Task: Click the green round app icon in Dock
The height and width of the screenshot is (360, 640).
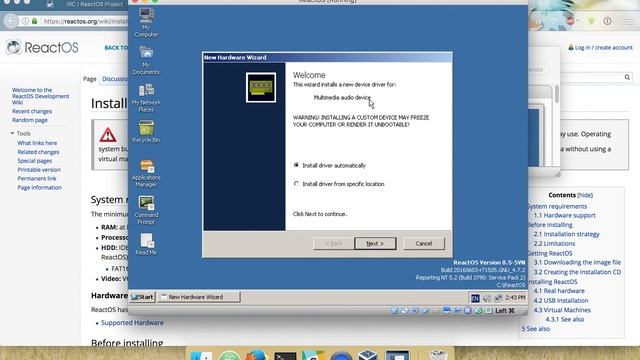Action: [x=229, y=356]
